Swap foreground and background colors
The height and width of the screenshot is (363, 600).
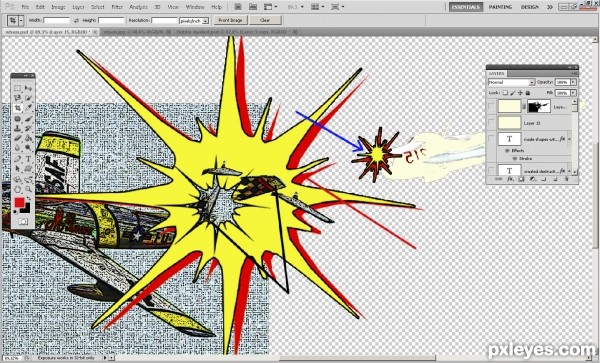click(29, 198)
